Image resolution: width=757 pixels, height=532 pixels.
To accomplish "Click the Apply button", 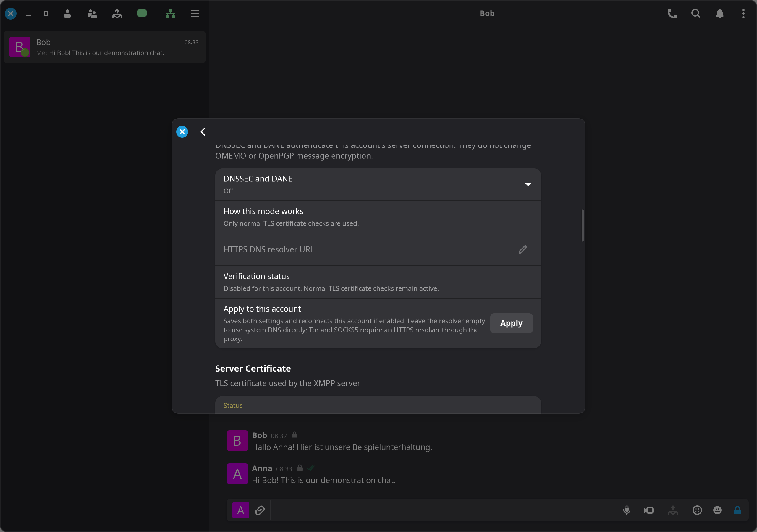I will pyautogui.click(x=511, y=323).
